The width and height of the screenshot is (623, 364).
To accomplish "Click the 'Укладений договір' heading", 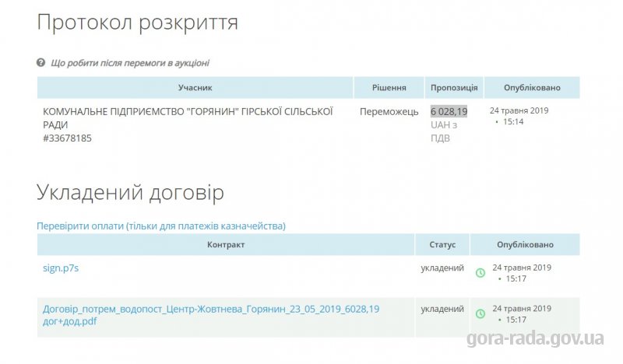I will pyautogui.click(x=130, y=193).
